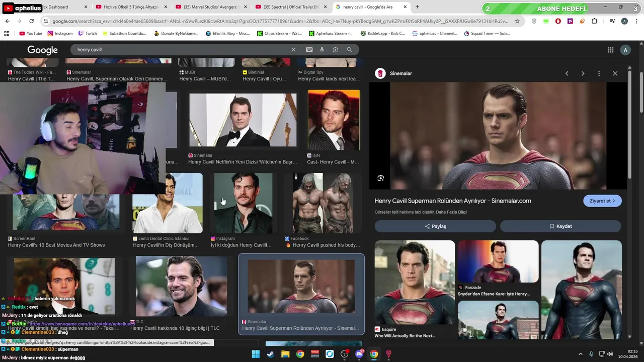The height and width of the screenshot is (362, 644).
Task: Open Voicemeeter from the taskbar
Action: coord(315,354)
